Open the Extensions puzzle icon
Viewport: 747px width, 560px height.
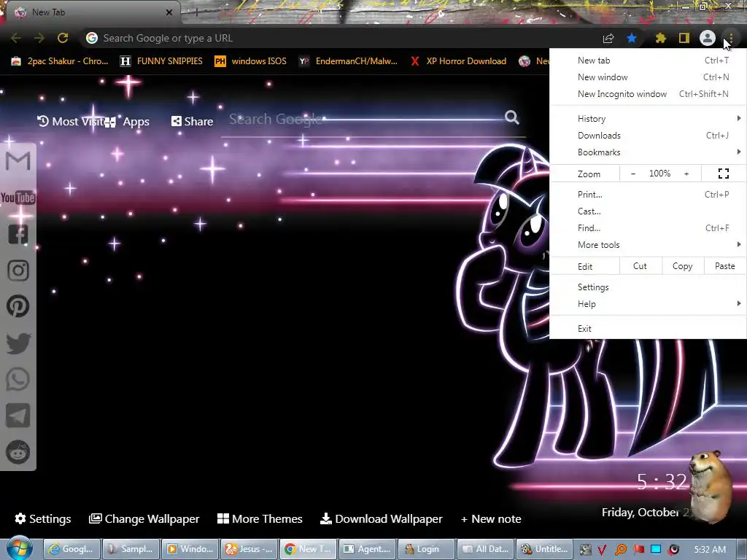(660, 38)
